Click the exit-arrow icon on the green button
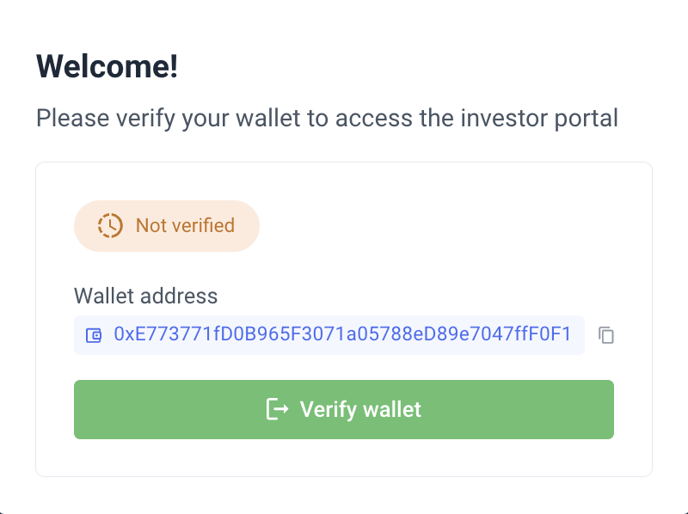The width and height of the screenshot is (688, 514). (x=277, y=409)
